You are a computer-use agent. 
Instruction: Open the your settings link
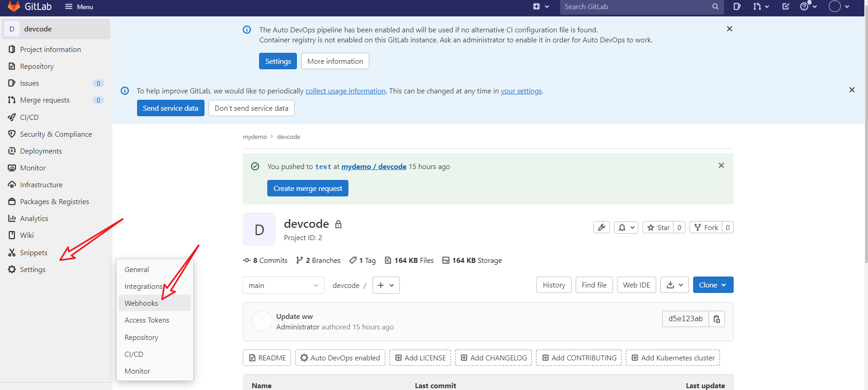(x=521, y=91)
